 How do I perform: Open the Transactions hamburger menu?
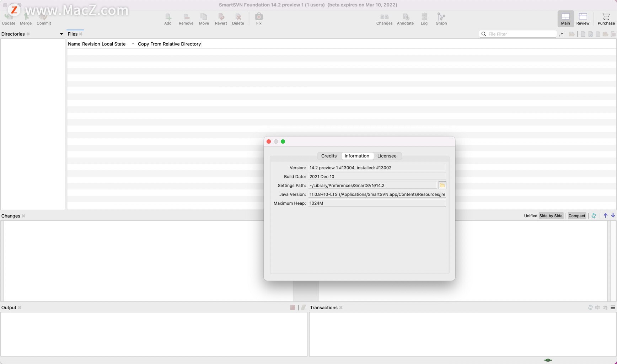[x=613, y=307]
